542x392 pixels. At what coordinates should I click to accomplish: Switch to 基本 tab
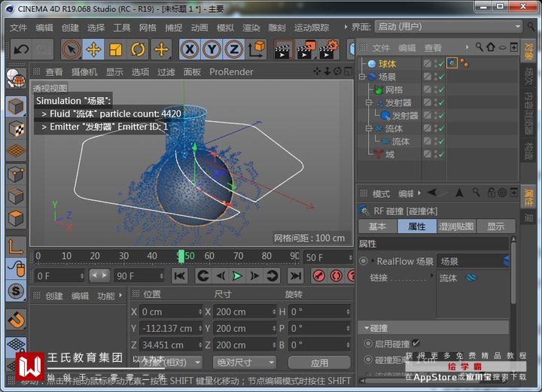pyautogui.click(x=377, y=226)
